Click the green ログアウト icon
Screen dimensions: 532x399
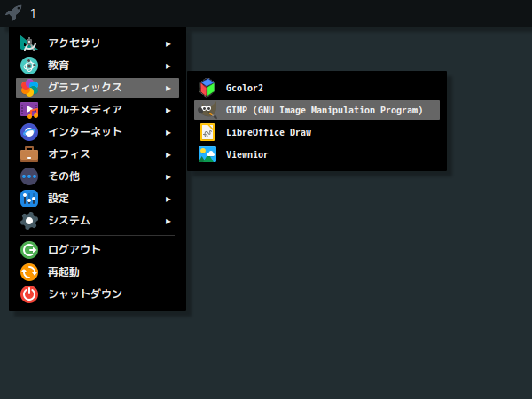29,250
